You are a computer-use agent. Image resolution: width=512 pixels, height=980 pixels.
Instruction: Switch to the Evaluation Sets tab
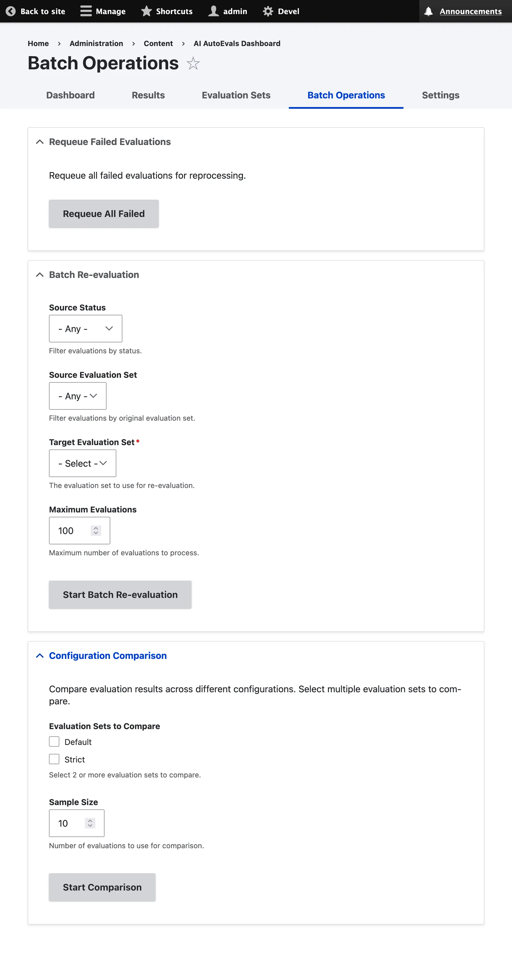point(236,95)
